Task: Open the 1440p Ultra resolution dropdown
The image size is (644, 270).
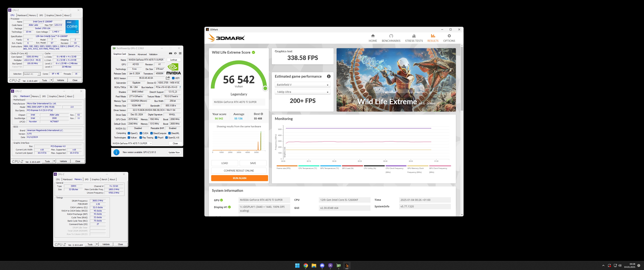Action: [x=303, y=92]
